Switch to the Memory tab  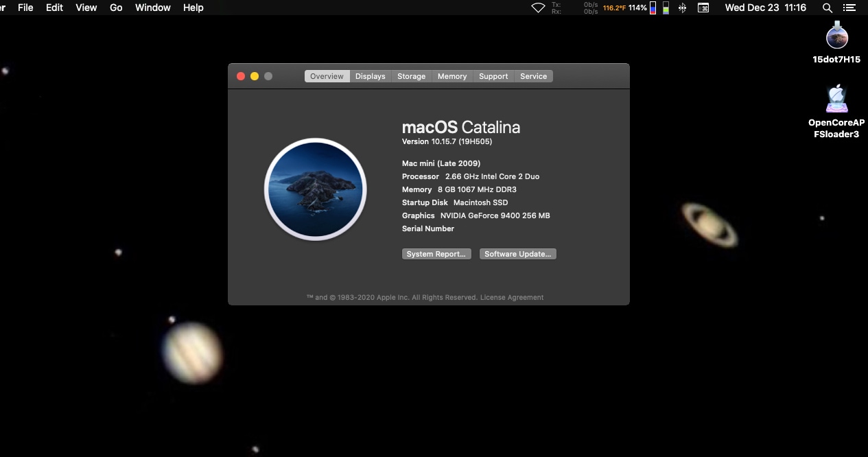coord(452,76)
